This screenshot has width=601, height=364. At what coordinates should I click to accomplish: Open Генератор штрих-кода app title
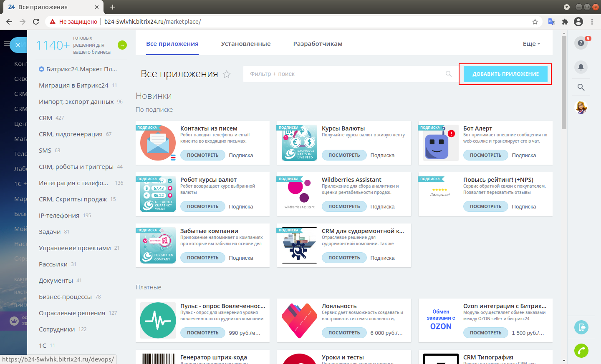(214, 357)
